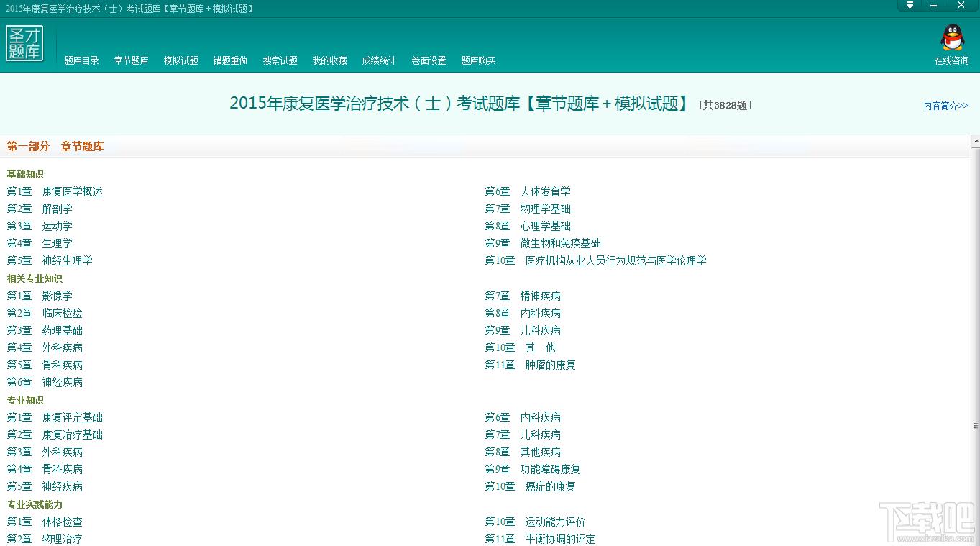The image size is (980, 546).
Task: Open 第10章 运动能力评价
Action: pyautogui.click(x=536, y=522)
